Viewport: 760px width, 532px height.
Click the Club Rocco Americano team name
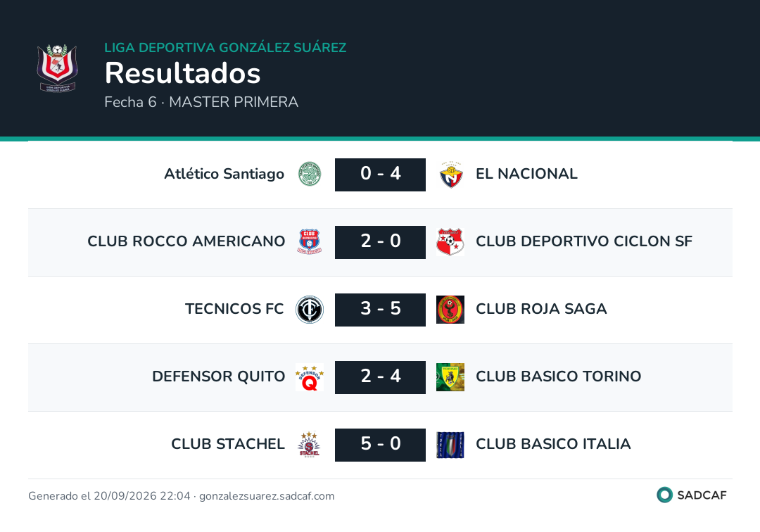(x=186, y=241)
